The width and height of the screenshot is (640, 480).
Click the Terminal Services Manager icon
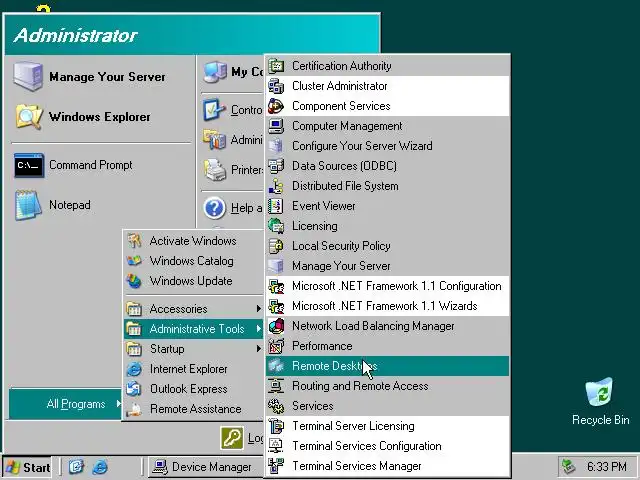(276, 466)
